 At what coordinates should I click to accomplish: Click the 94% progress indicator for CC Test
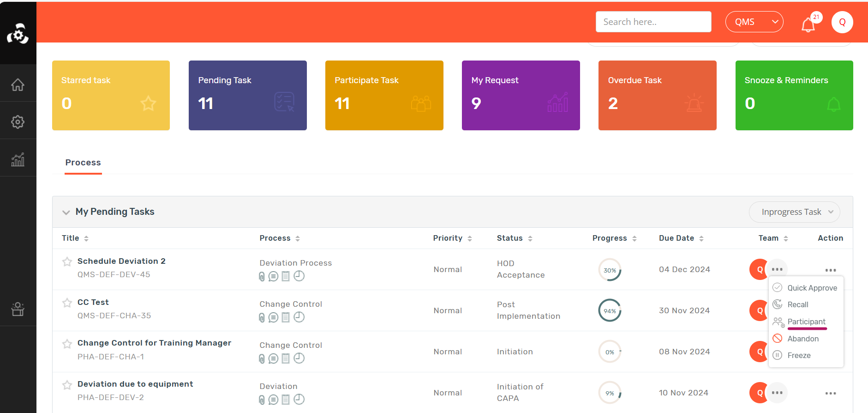(610, 311)
